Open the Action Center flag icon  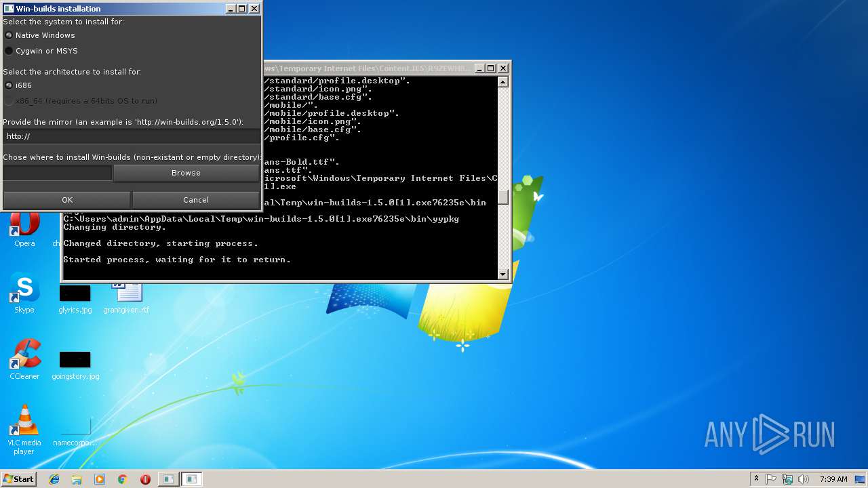pos(771,479)
